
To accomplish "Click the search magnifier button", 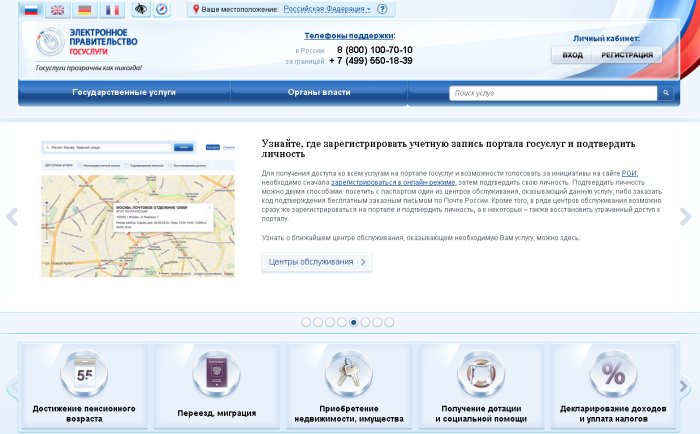I will 666,93.
